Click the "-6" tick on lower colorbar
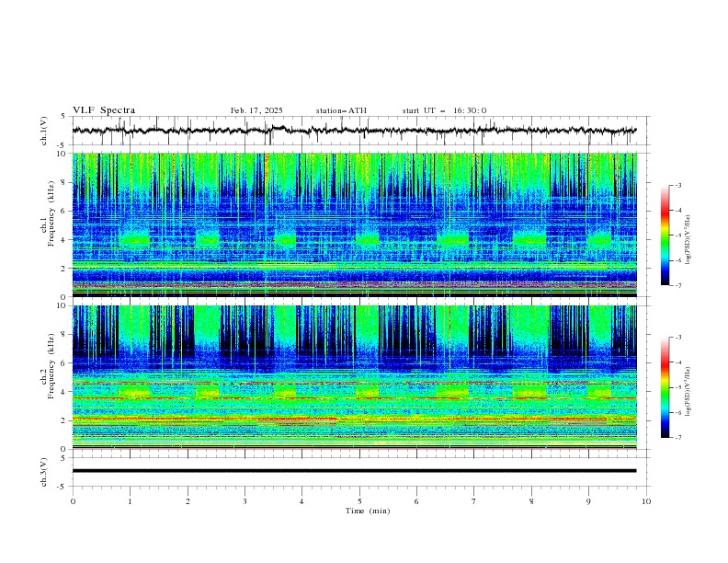 pos(677,412)
